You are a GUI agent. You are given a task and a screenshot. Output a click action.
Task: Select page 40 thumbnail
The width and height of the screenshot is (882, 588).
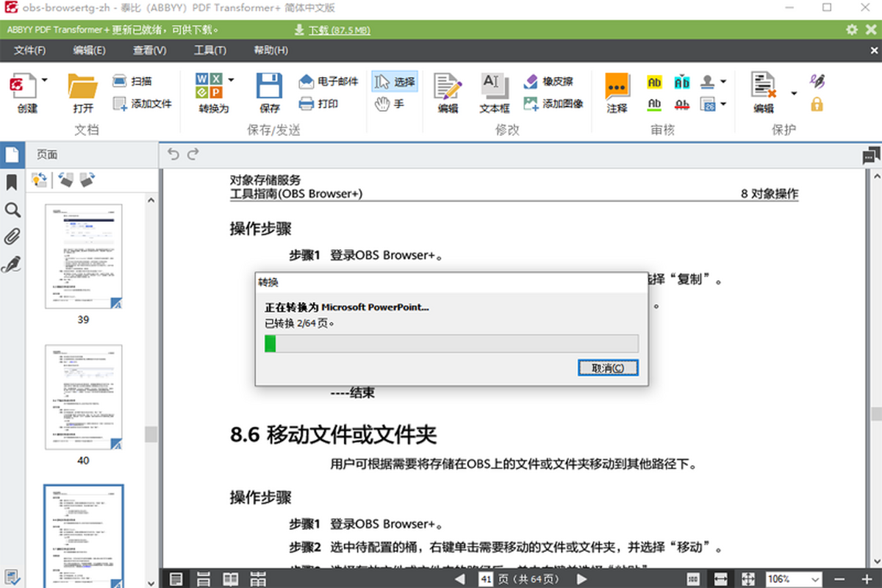(83, 397)
